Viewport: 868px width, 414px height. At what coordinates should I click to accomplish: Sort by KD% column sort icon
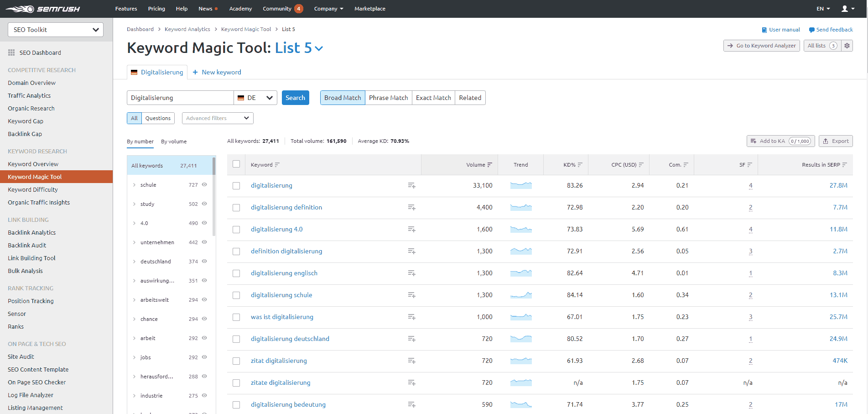(580, 165)
